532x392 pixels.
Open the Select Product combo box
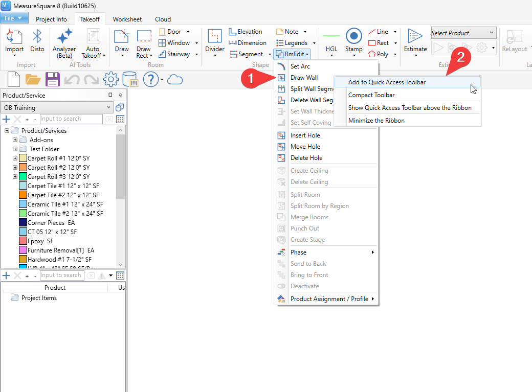point(463,33)
